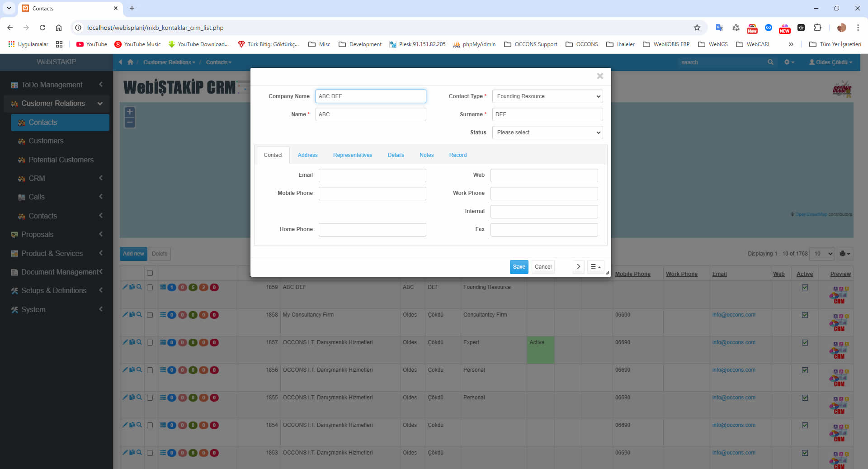The height and width of the screenshot is (469, 868).
Task: Open Potential Customers in the sidebar
Action: [x=60, y=160]
